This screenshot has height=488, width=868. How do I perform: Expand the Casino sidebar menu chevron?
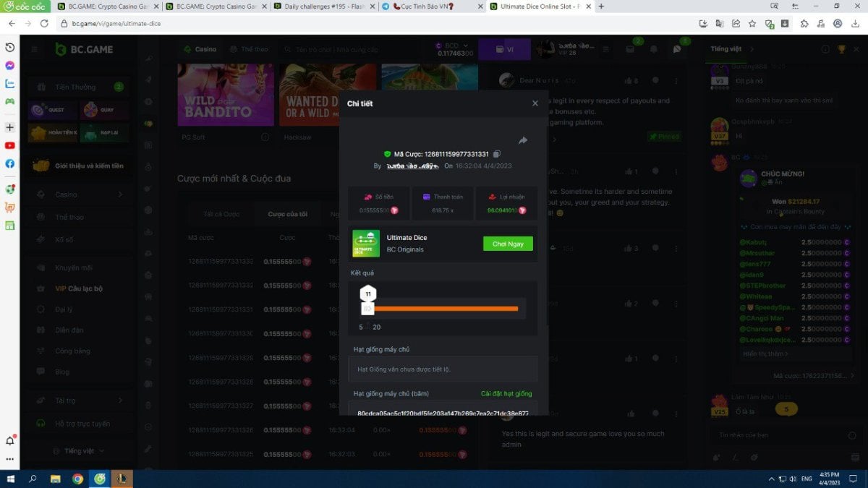coord(120,194)
